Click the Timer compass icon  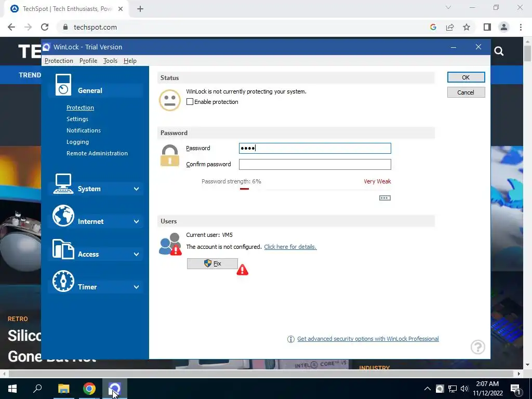point(63,281)
